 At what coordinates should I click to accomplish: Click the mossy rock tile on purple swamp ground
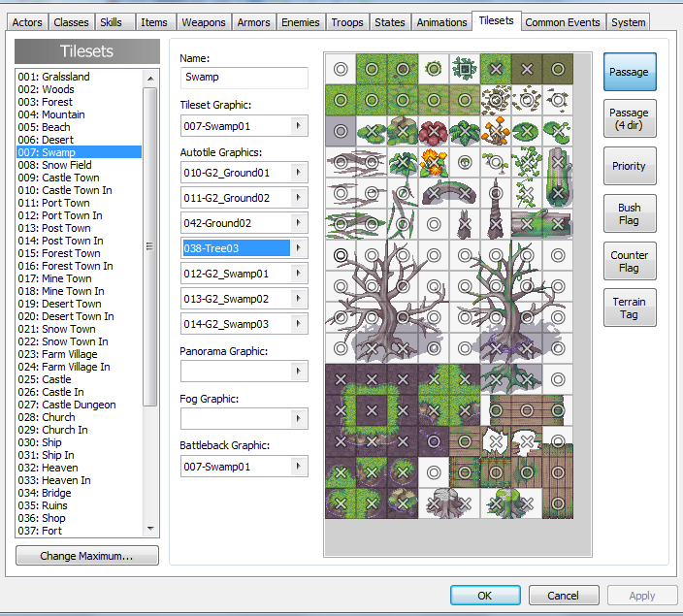[x=403, y=503]
